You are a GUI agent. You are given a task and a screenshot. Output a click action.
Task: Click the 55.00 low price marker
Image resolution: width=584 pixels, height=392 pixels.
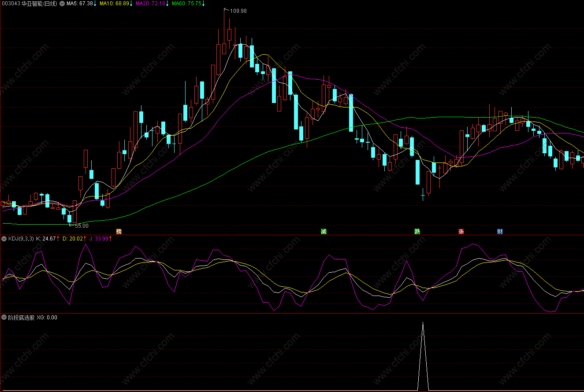(x=81, y=226)
